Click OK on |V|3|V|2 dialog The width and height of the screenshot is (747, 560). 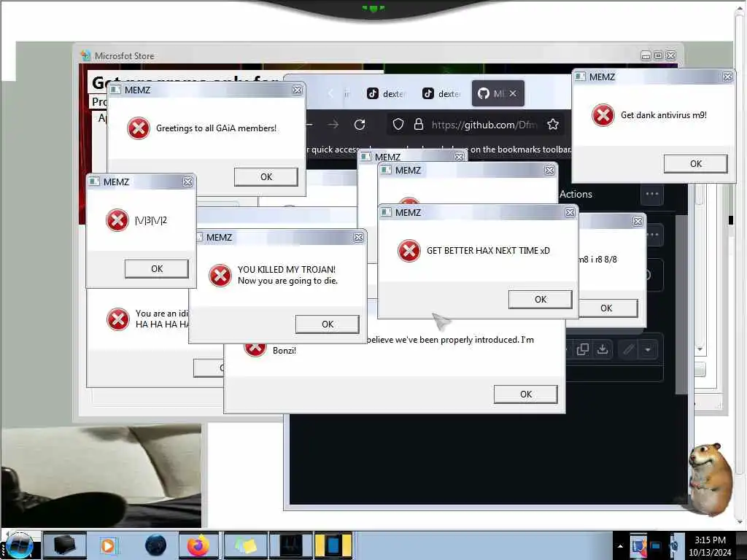tap(157, 268)
